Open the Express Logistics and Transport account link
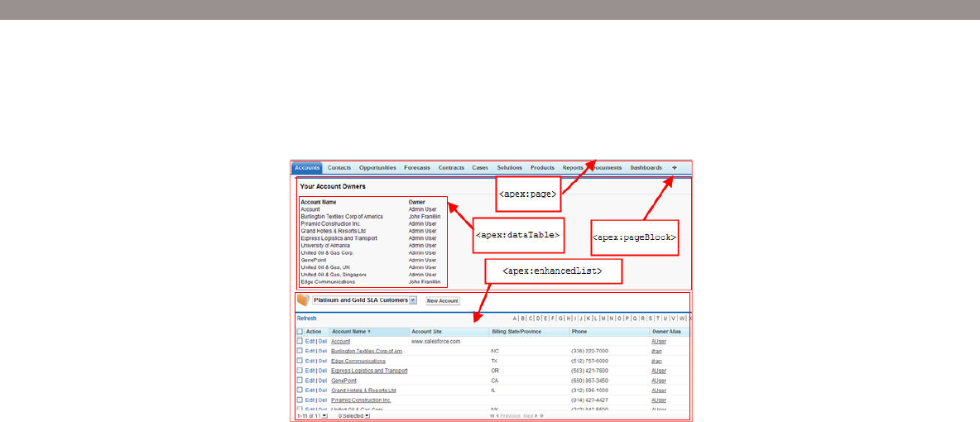Viewport: 980px width, 422px height. coord(369,370)
